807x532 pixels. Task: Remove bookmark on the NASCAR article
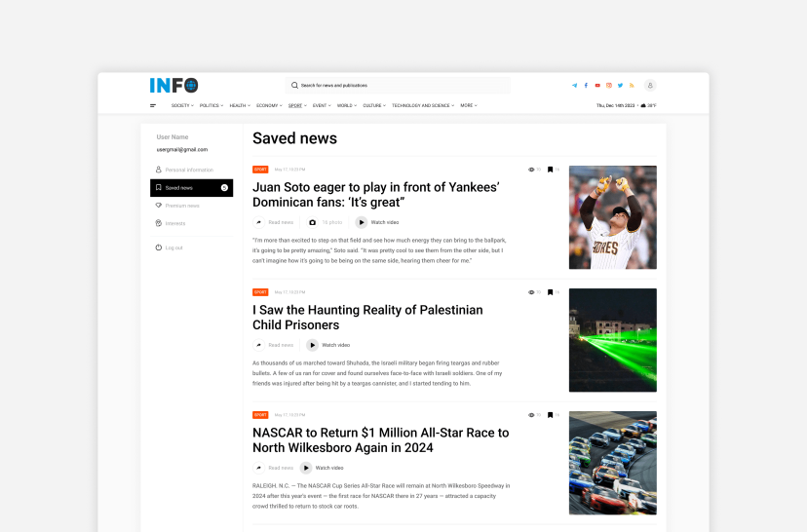tap(550, 415)
